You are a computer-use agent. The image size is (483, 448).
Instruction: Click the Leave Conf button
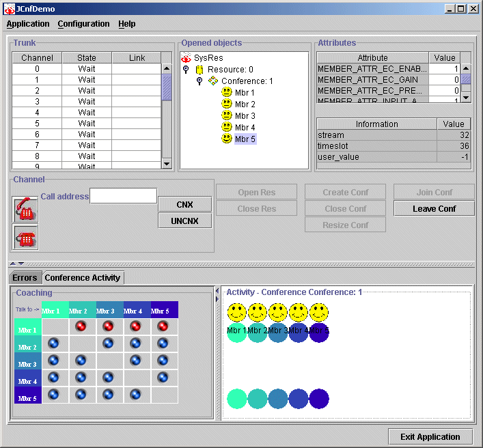coord(434,209)
